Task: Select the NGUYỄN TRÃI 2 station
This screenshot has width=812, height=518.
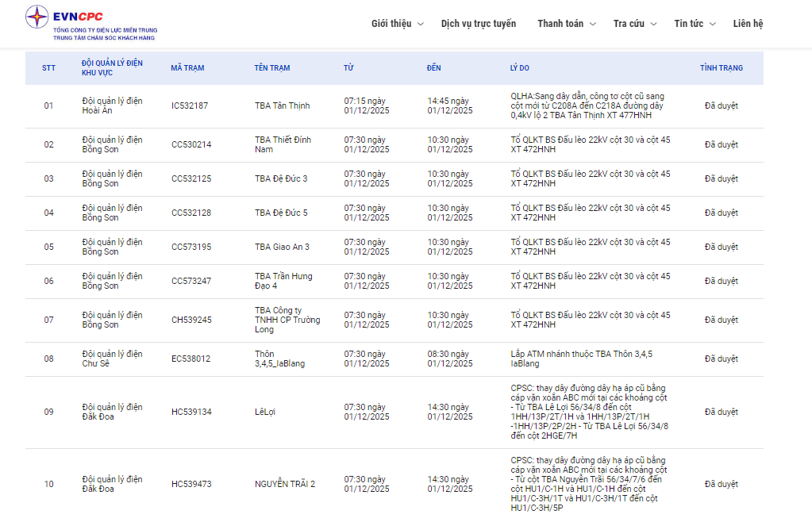Action: (x=285, y=485)
